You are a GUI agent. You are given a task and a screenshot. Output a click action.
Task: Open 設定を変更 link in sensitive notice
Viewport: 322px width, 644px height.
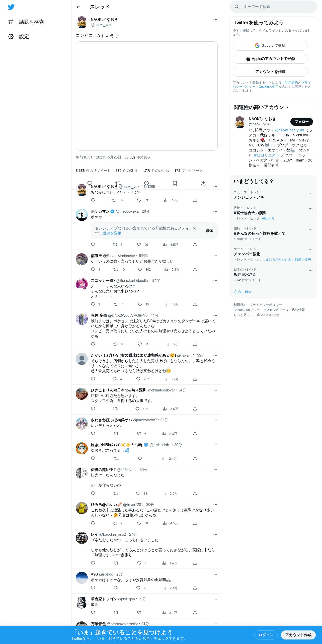(112, 233)
